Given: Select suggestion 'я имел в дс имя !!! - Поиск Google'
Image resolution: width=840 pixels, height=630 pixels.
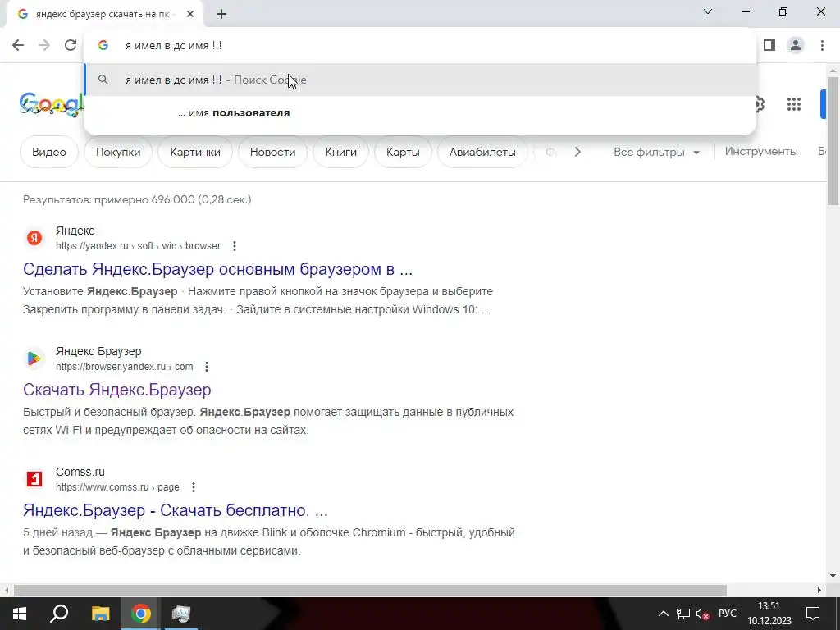Looking at the screenshot, I should point(420,80).
